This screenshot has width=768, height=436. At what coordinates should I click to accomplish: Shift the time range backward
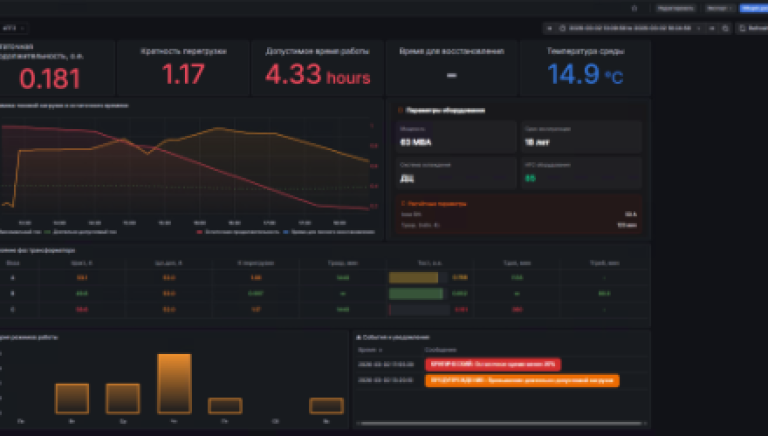click(548, 28)
